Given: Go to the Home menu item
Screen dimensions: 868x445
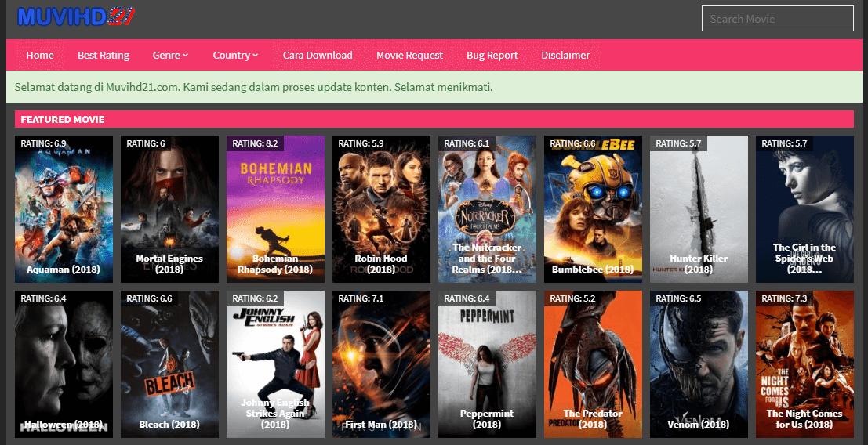Looking at the screenshot, I should [40, 56].
